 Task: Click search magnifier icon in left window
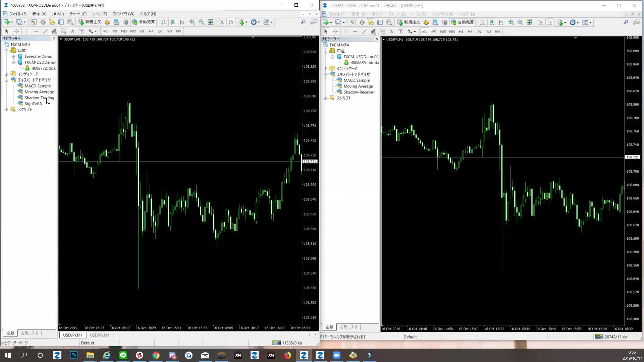303,22
